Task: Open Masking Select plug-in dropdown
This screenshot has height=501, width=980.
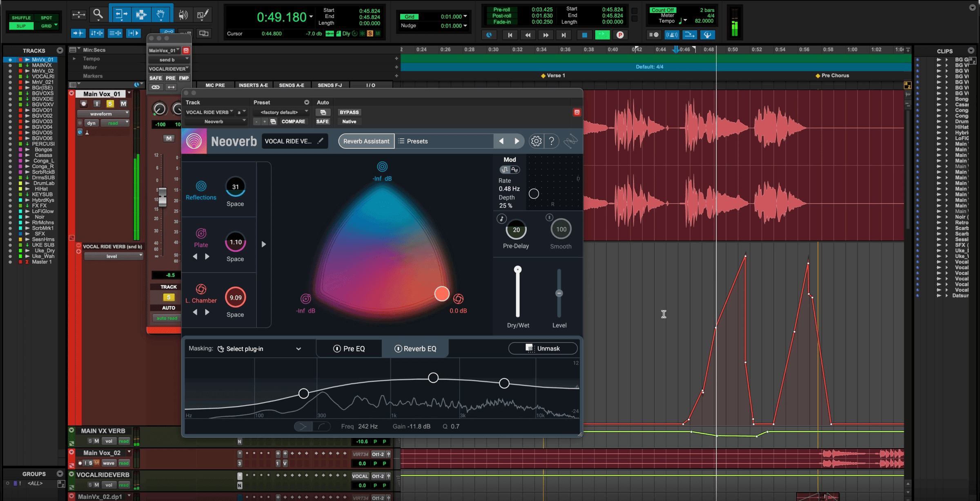Action: point(261,349)
